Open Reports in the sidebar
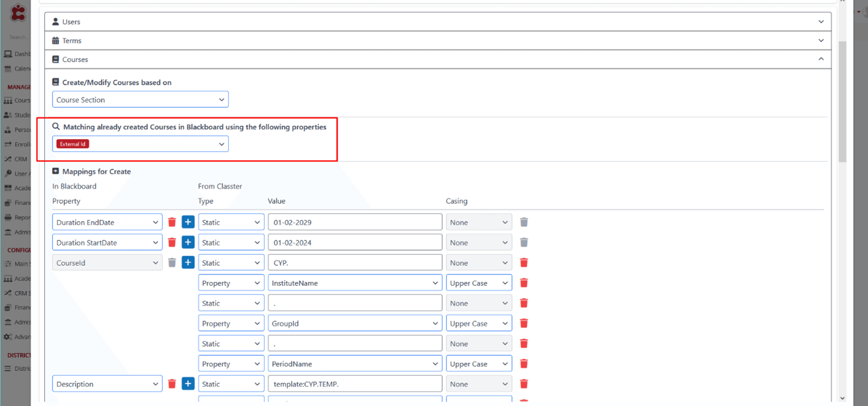The image size is (868, 406). [x=17, y=217]
